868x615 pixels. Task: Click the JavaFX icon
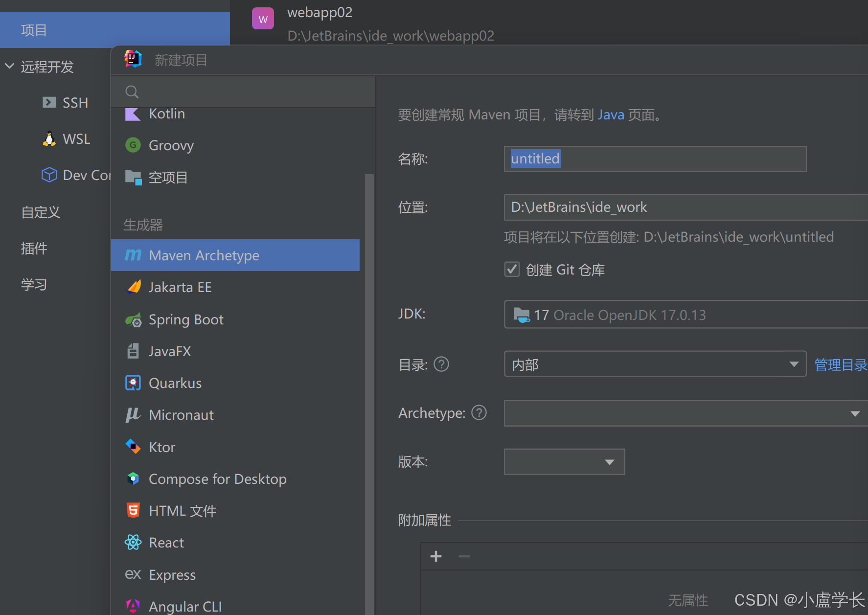pyautogui.click(x=133, y=351)
